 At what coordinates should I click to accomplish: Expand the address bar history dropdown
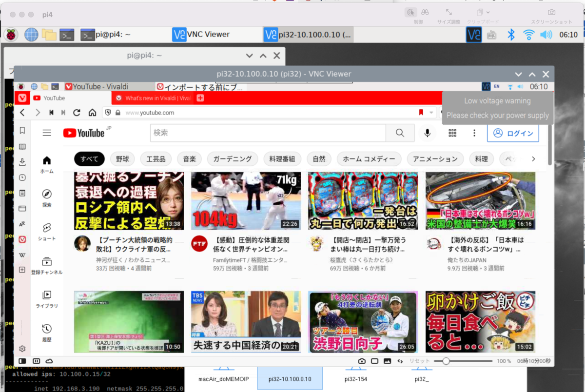coord(431,113)
